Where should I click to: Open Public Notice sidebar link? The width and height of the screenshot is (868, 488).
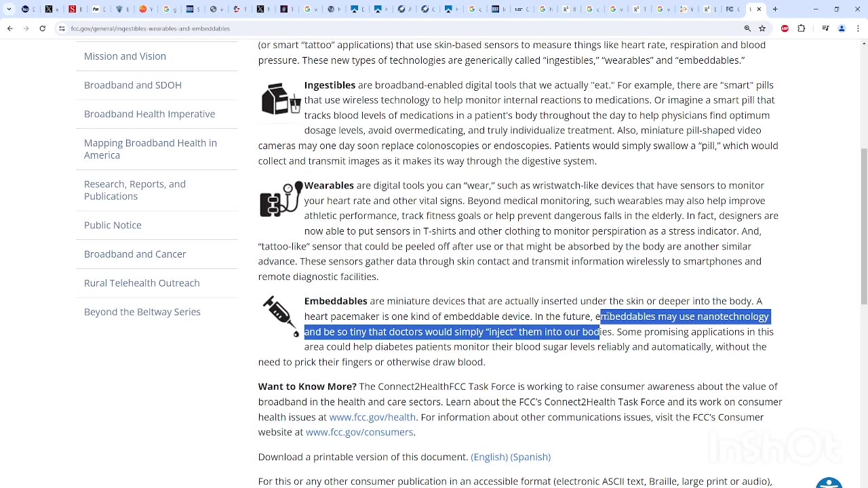coord(113,225)
